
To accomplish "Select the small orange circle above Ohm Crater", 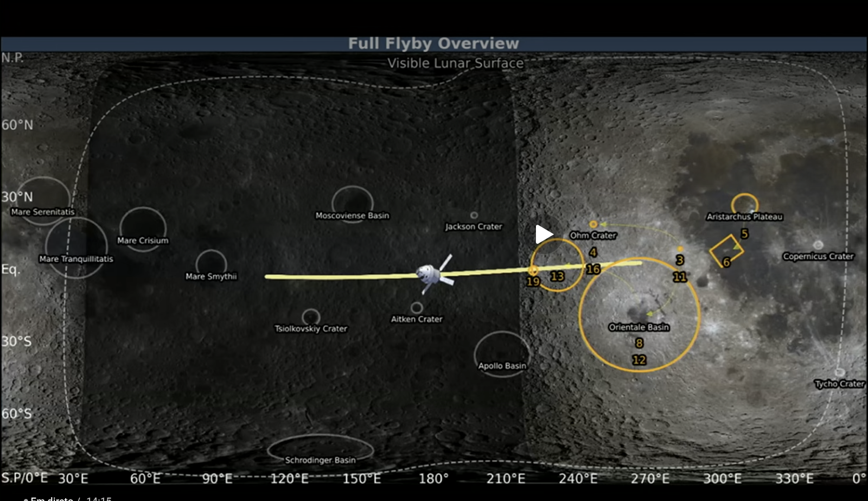I will 593,224.
